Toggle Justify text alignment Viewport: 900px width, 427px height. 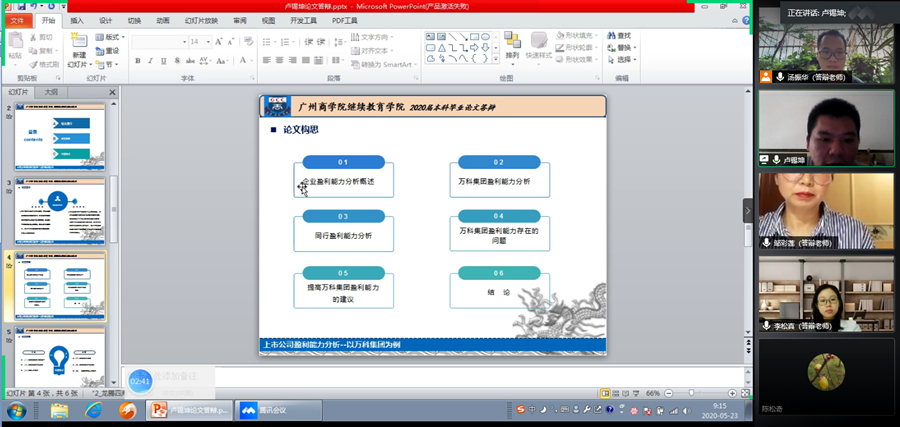point(306,60)
